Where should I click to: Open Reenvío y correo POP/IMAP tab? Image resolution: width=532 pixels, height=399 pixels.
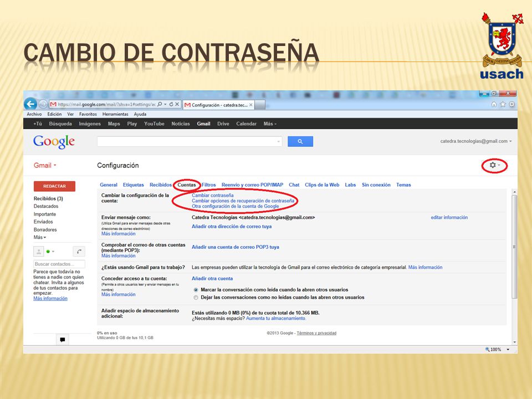252,185
